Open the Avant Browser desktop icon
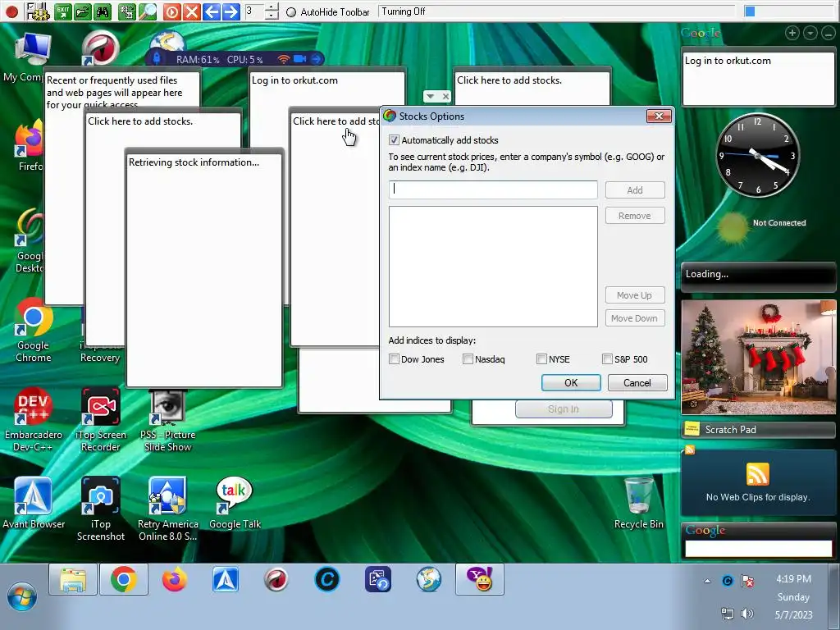The height and width of the screenshot is (630, 840). (33, 503)
